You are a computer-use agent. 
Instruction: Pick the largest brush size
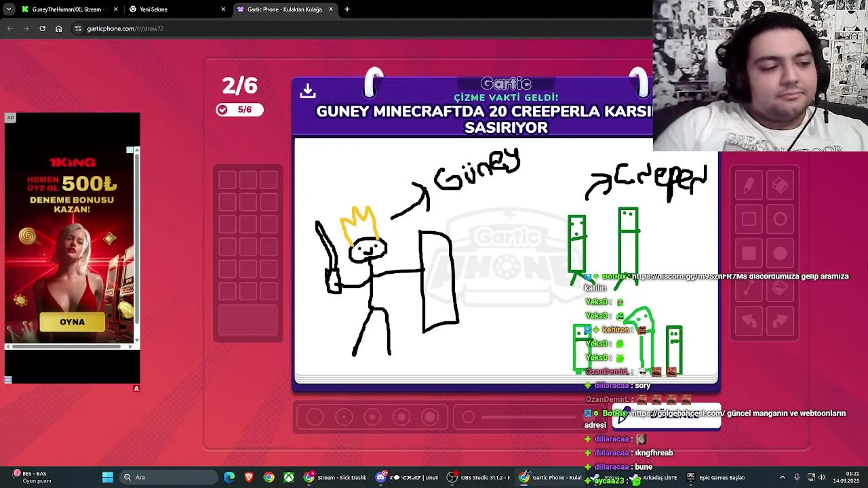pos(430,417)
